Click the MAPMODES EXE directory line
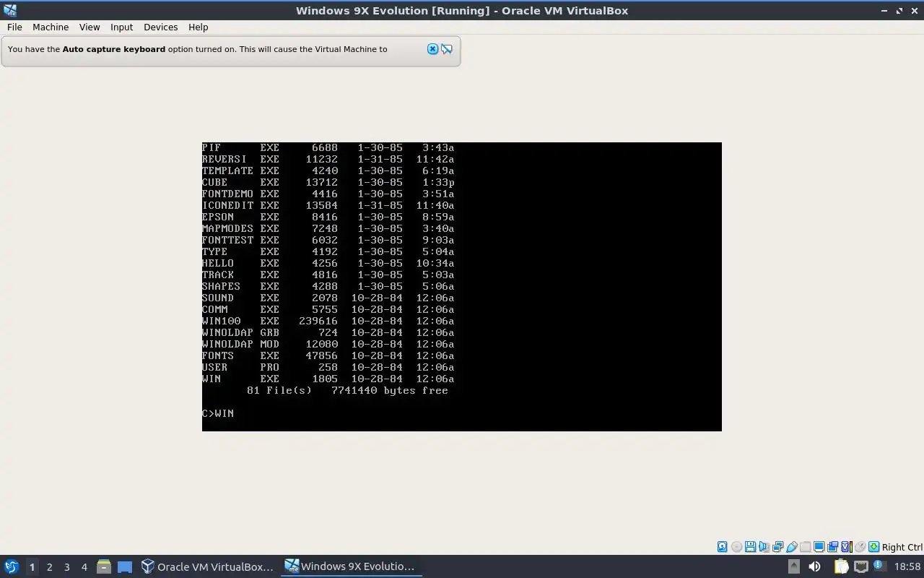The height and width of the screenshot is (578, 924). pyautogui.click(x=328, y=228)
